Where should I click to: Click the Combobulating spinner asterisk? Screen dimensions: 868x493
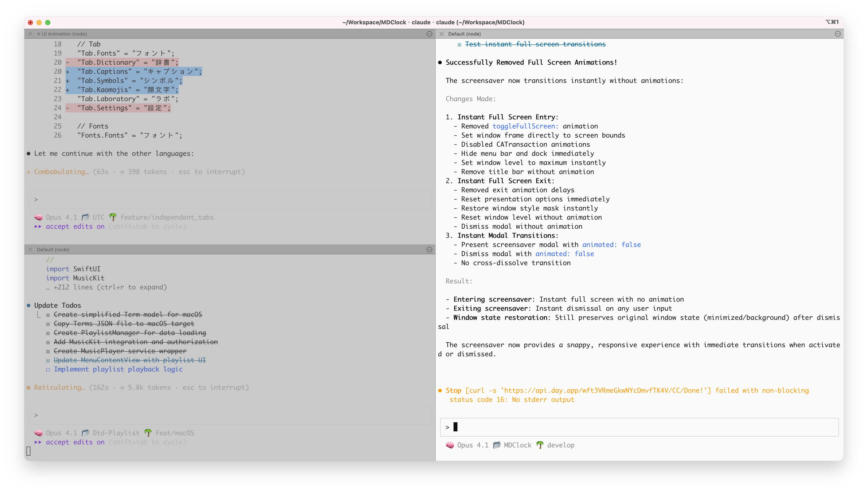pyautogui.click(x=28, y=172)
